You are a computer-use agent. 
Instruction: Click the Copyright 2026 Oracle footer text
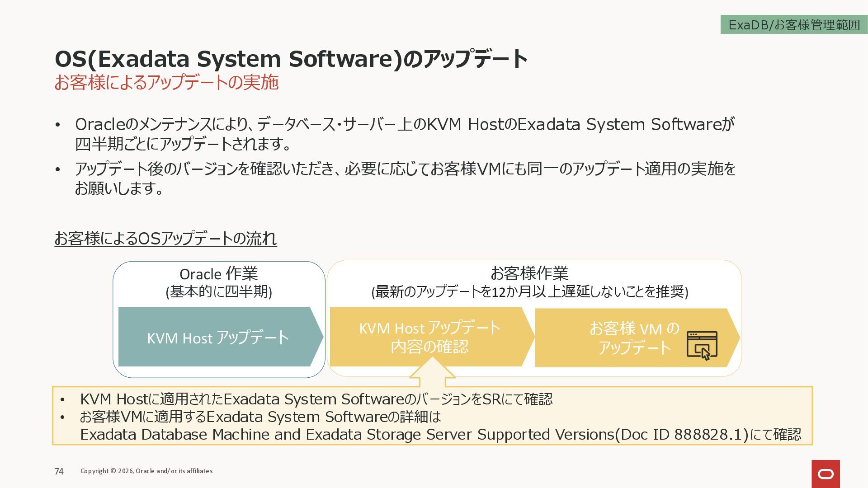[x=146, y=471]
